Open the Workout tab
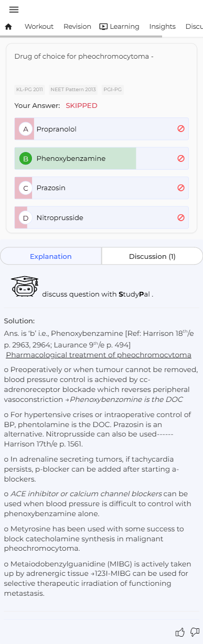203x644 pixels. coord(39,27)
